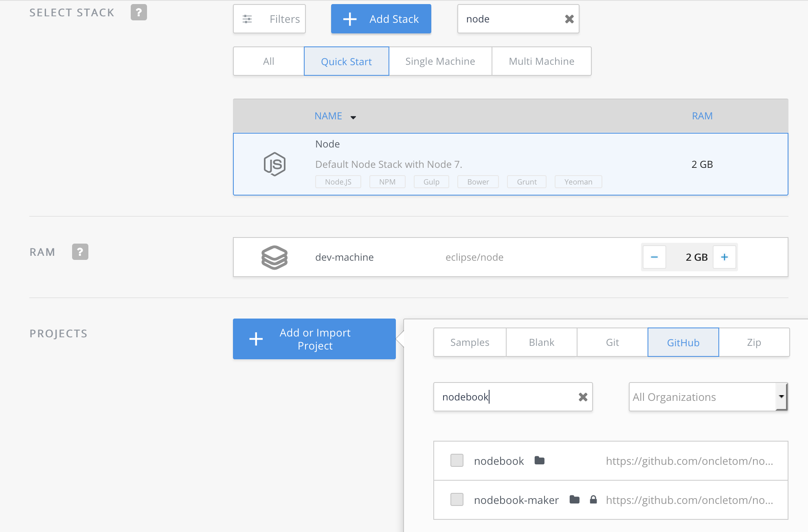Click the help icon beside RAM
The width and height of the screenshot is (808, 532).
[x=80, y=252]
